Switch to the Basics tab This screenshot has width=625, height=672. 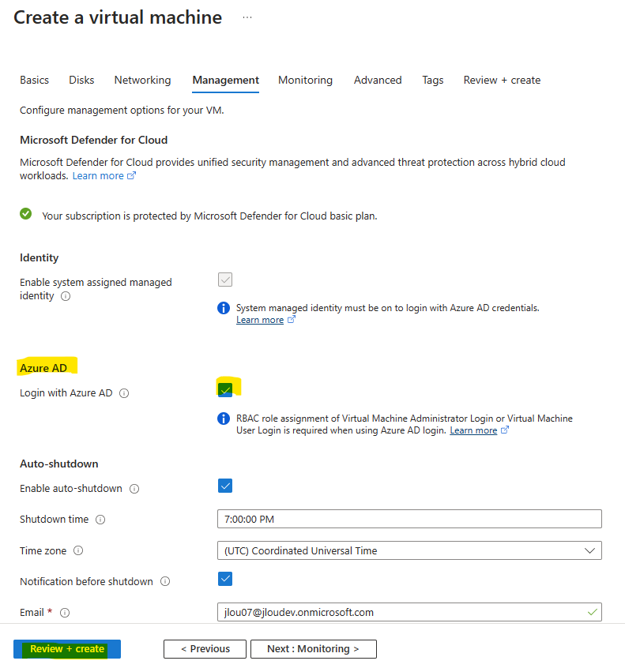point(34,80)
